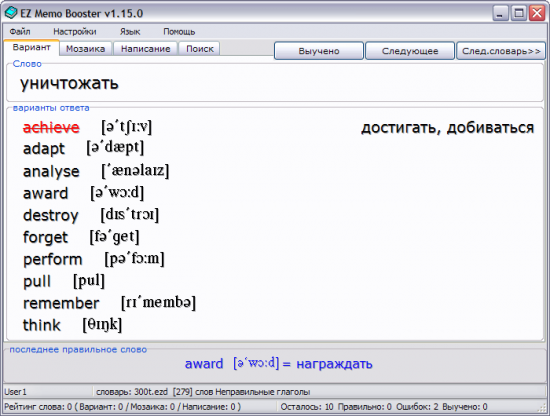Click the transcription [əˈdæpt]

pos(115,147)
